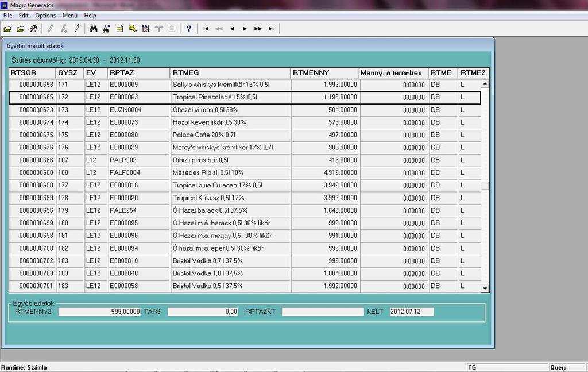
Task: Select Bristol Vodka 1,0 l 37,5% row
Action: tap(245, 273)
